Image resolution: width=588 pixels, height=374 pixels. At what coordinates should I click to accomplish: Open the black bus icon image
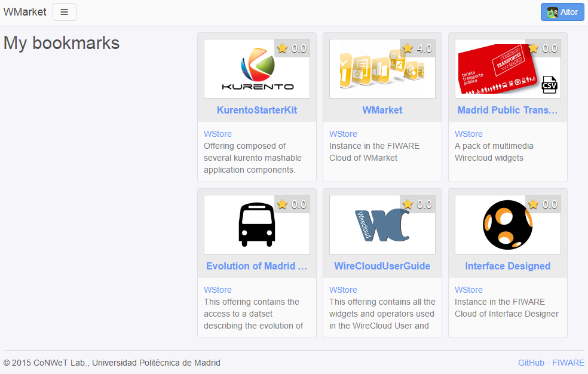[257, 225]
